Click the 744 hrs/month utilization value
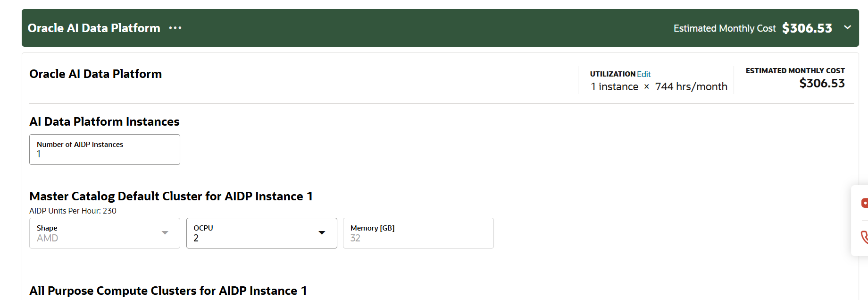 (x=691, y=86)
